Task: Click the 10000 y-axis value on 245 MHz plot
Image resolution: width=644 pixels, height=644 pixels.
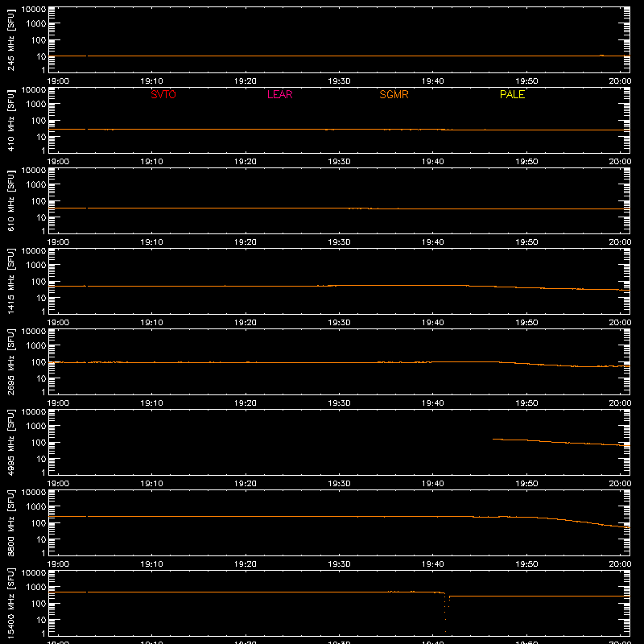Action: [34, 10]
